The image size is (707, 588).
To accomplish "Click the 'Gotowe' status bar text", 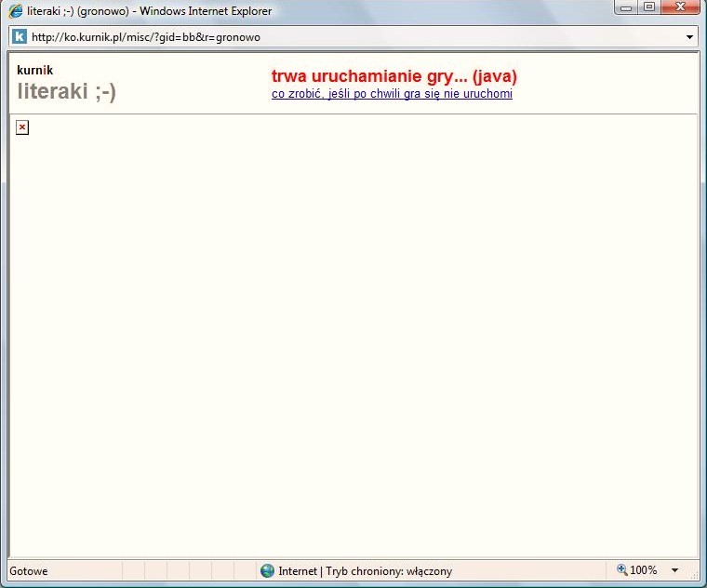I will [x=29, y=571].
